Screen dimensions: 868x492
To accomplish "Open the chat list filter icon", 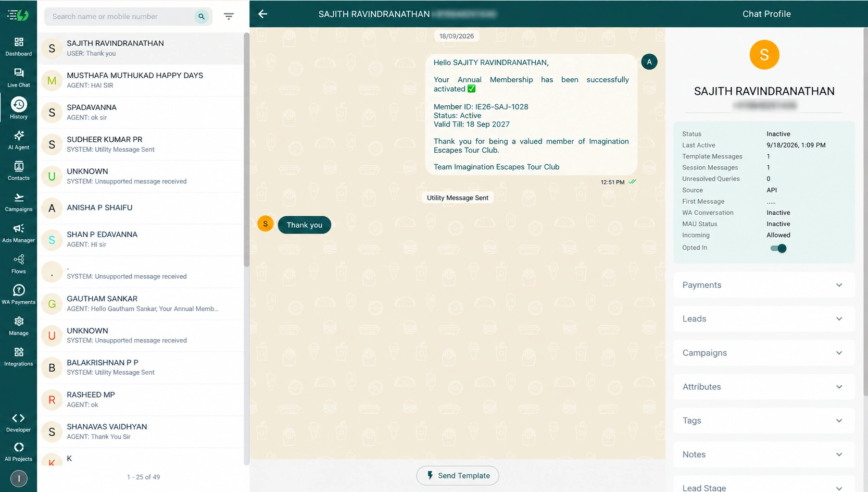I will point(229,17).
